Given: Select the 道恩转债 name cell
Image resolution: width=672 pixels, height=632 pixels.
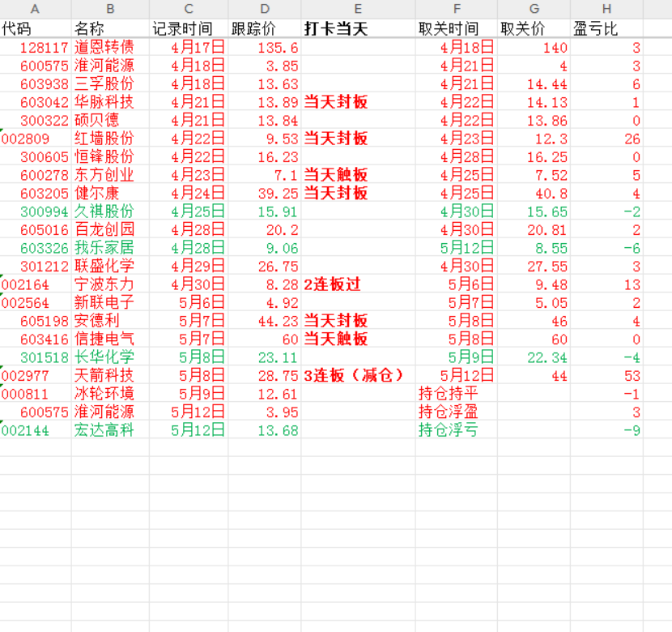Looking at the screenshot, I should [x=110, y=47].
